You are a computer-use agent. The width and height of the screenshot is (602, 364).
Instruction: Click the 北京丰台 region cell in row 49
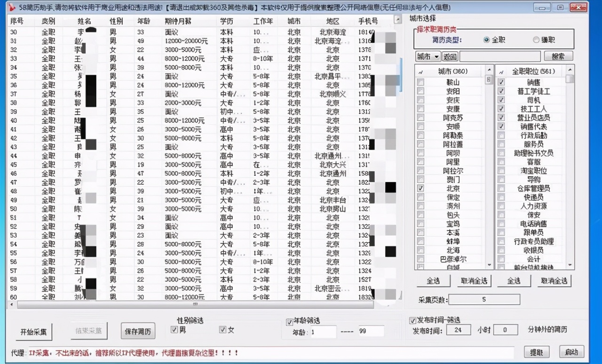coord(333,200)
